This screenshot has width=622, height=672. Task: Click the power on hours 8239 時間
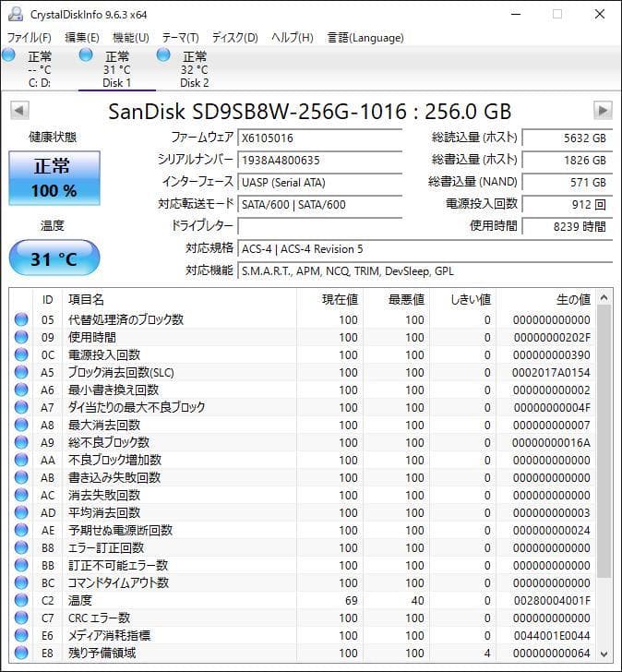tap(568, 226)
